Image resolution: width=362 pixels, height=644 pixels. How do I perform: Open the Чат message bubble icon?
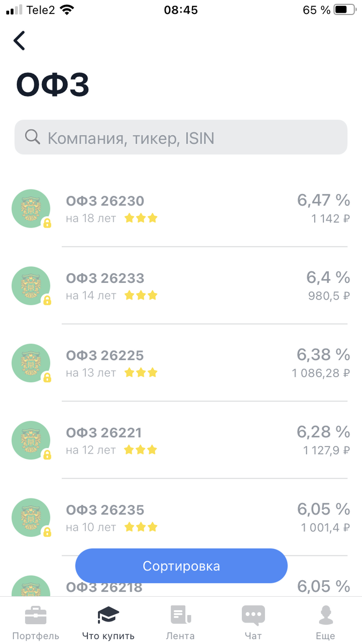click(253, 613)
